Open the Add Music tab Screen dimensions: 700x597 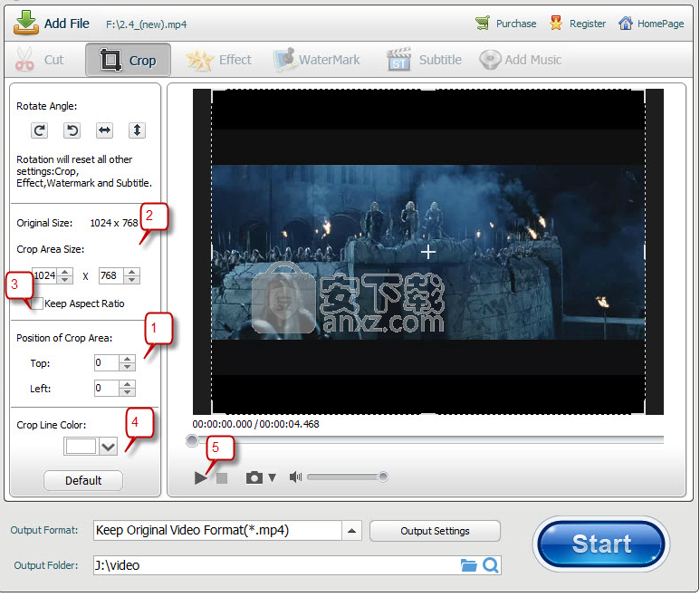[521, 60]
